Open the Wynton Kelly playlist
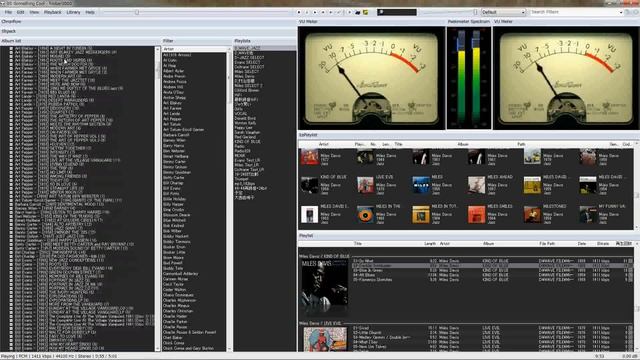The image size is (640, 360). point(245,123)
